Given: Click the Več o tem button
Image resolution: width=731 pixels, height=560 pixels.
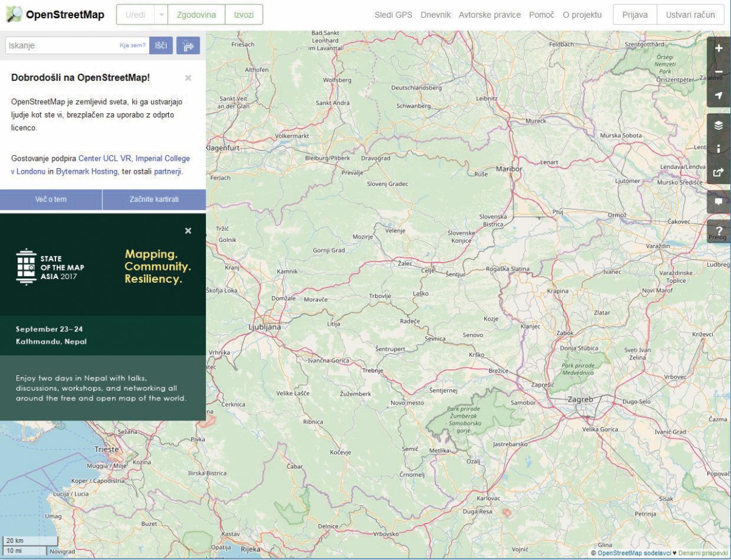Looking at the screenshot, I should (51, 199).
